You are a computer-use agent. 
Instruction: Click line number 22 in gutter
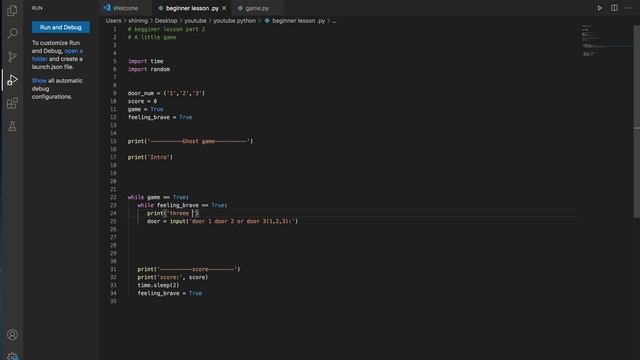(113, 197)
